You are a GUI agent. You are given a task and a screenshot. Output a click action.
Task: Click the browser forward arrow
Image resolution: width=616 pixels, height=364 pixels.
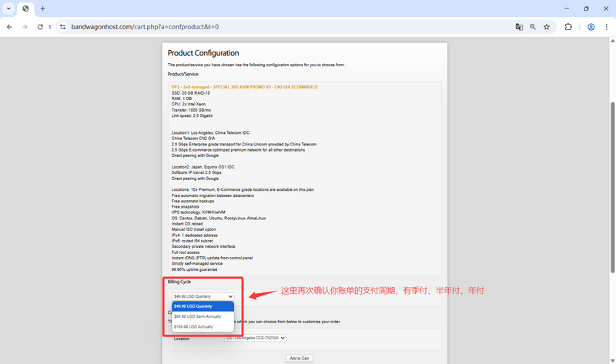pyautogui.click(x=25, y=26)
